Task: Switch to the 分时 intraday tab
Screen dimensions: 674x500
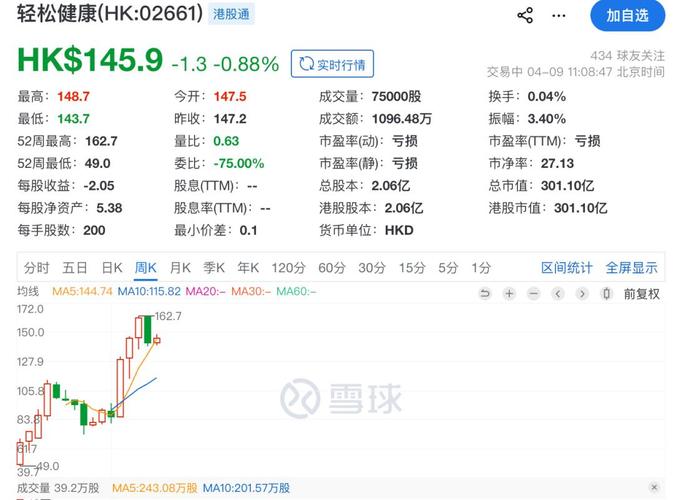Action: tap(36, 267)
